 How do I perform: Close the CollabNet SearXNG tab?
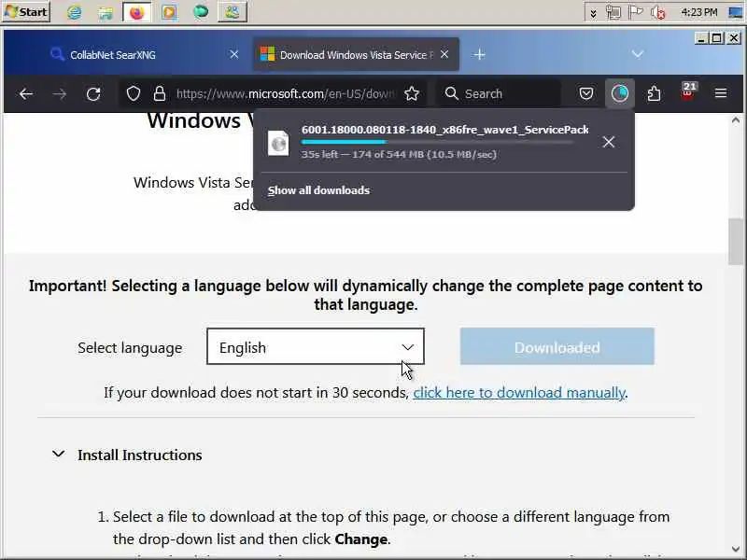pos(234,54)
